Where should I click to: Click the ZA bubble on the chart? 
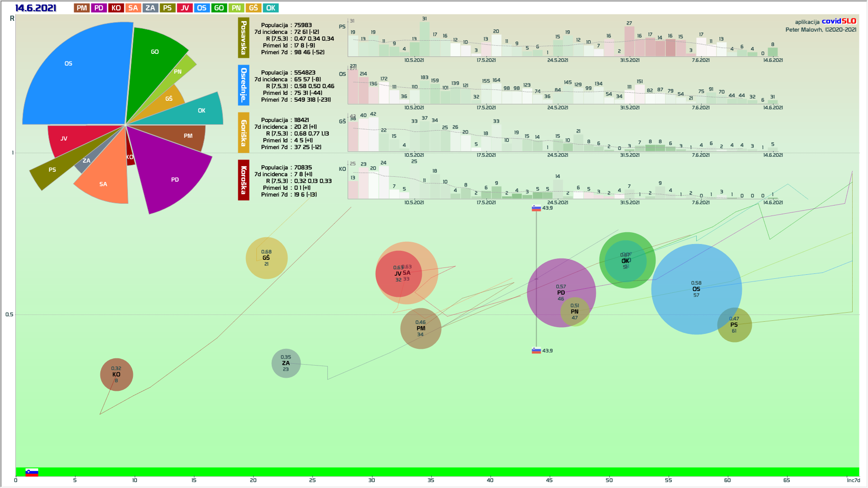coord(286,363)
